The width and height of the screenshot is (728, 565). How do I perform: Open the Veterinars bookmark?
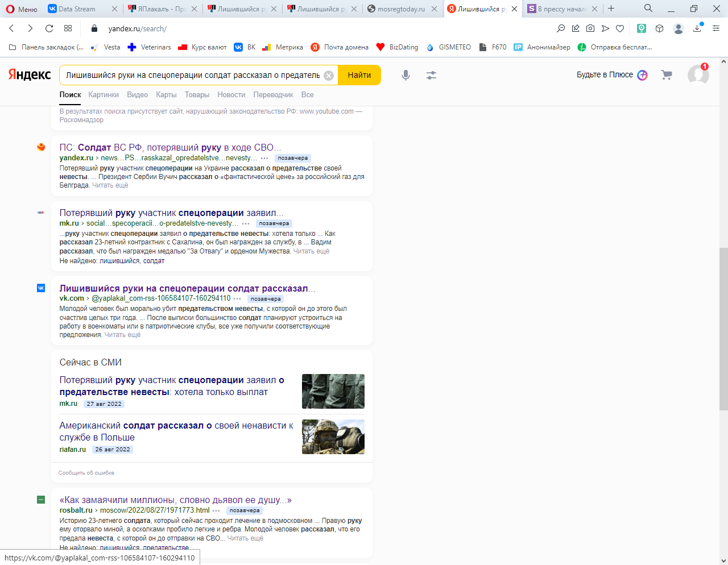click(149, 47)
